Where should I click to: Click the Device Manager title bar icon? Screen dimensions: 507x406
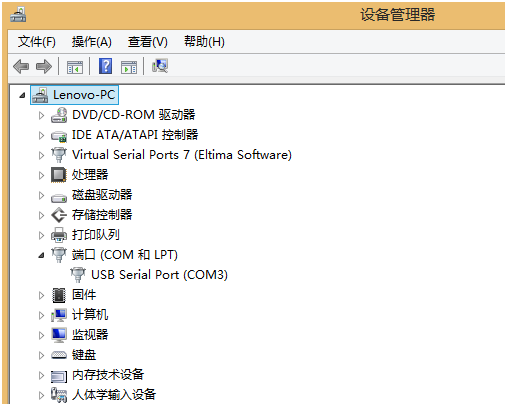coord(18,15)
